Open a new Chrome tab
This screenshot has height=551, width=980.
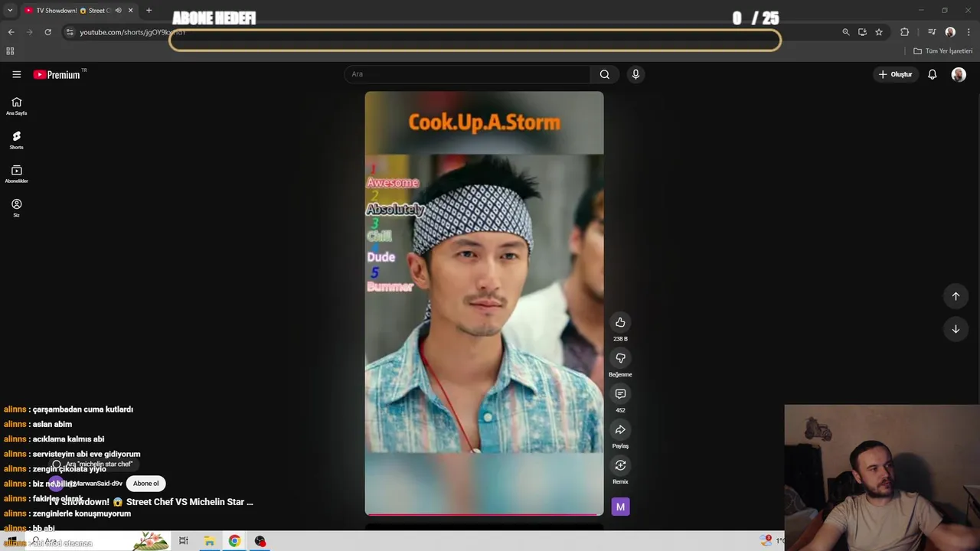[x=149, y=11]
